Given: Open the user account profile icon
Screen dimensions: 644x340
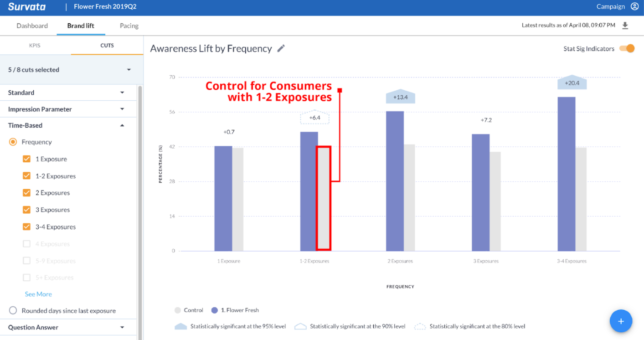Looking at the screenshot, I should 635,6.
